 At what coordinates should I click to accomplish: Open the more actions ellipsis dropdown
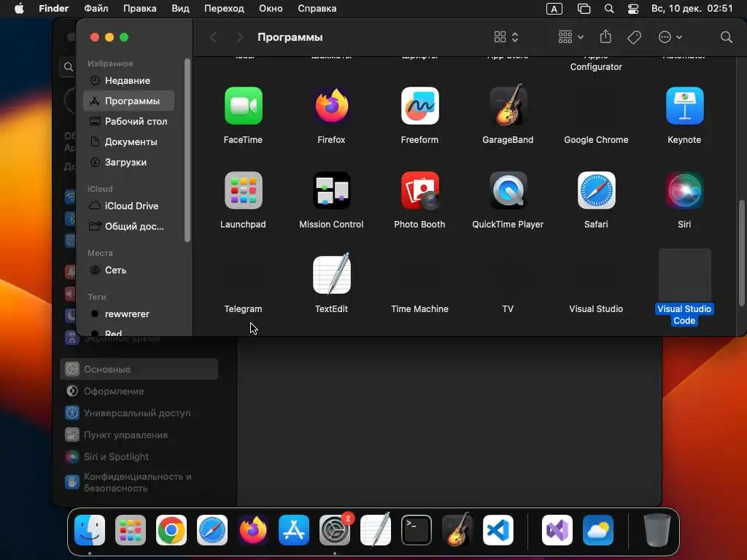tap(670, 37)
